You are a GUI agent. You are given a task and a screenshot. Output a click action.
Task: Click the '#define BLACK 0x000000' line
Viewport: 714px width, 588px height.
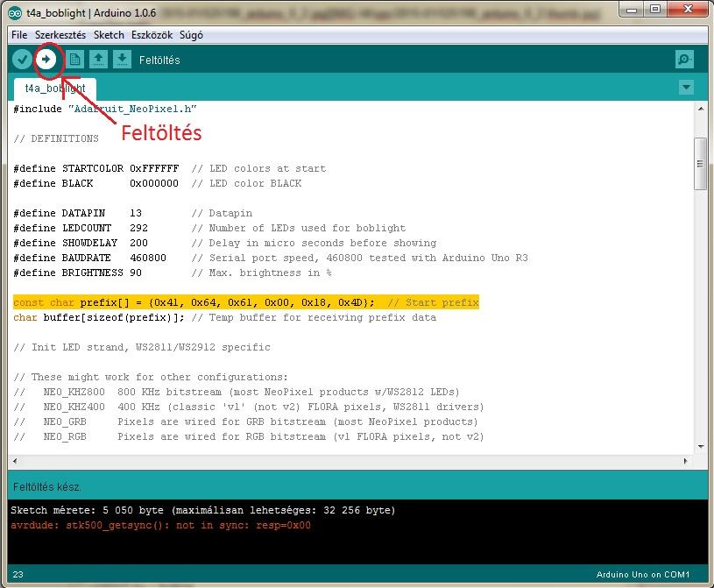click(157, 183)
